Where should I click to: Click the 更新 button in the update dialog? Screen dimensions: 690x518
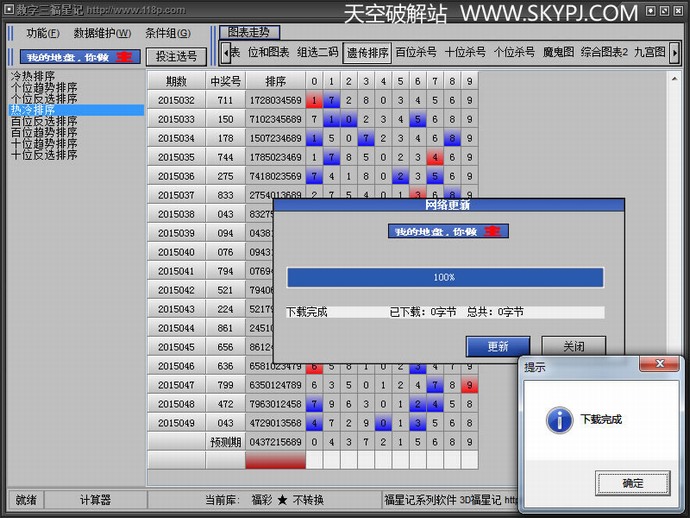(498, 346)
